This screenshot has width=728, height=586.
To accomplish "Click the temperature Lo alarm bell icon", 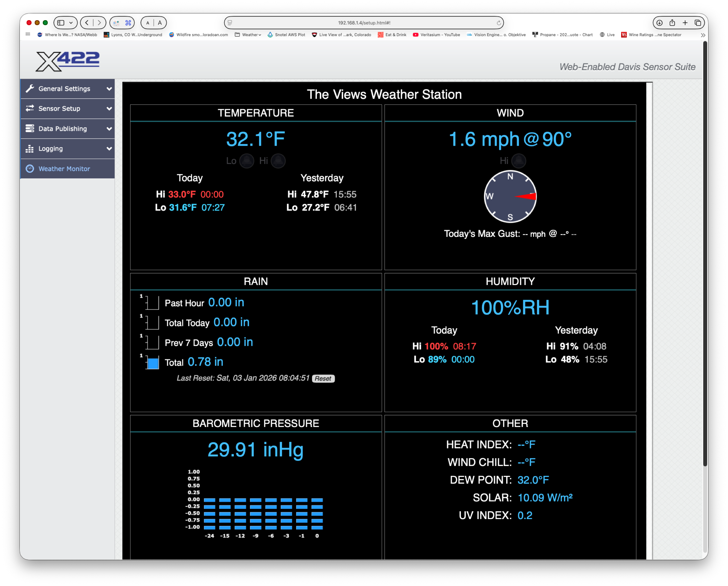I will click(247, 161).
